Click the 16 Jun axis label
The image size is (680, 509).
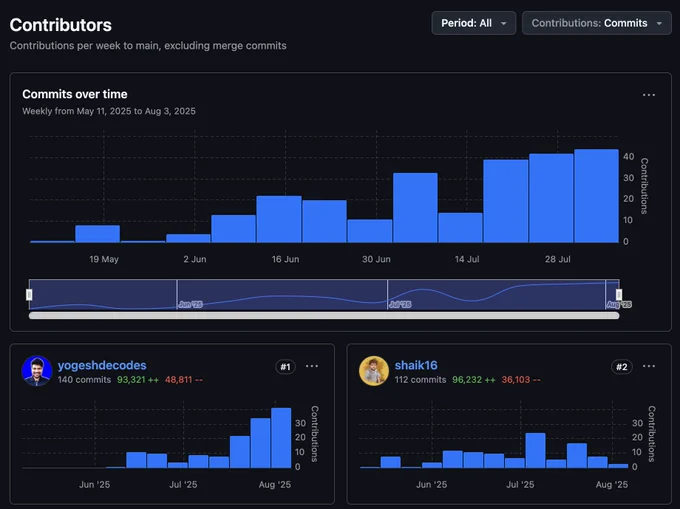[x=285, y=259]
